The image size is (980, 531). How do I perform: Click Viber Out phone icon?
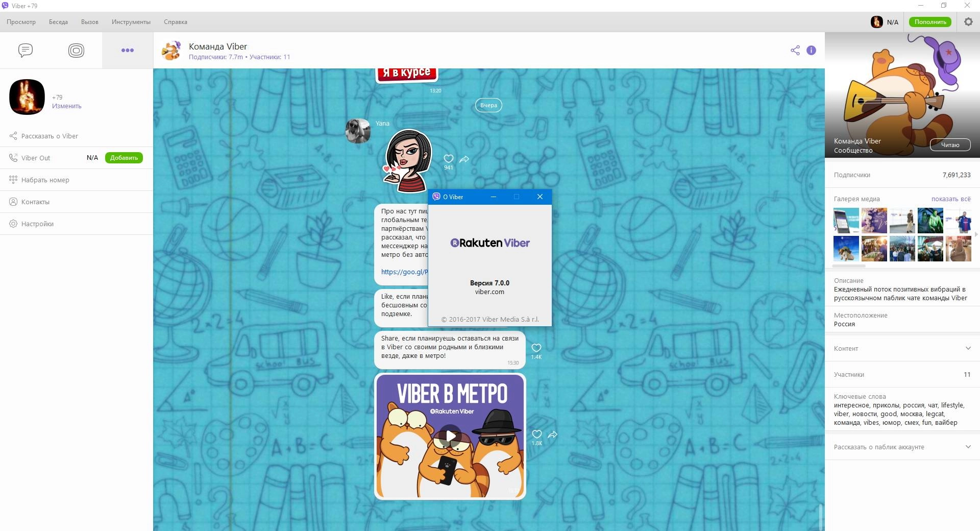click(x=13, y=158)
